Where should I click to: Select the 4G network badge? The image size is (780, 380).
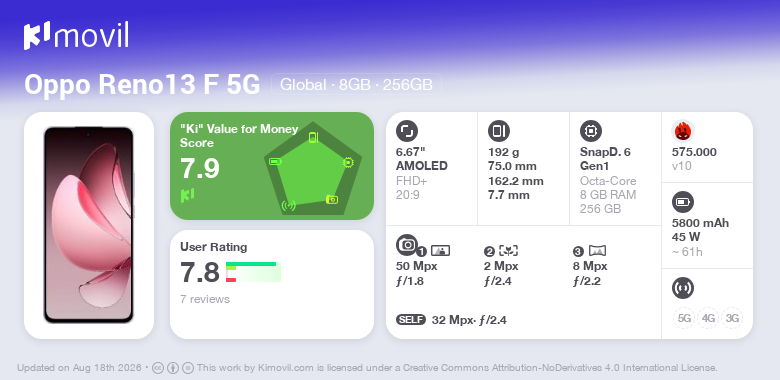708,318
